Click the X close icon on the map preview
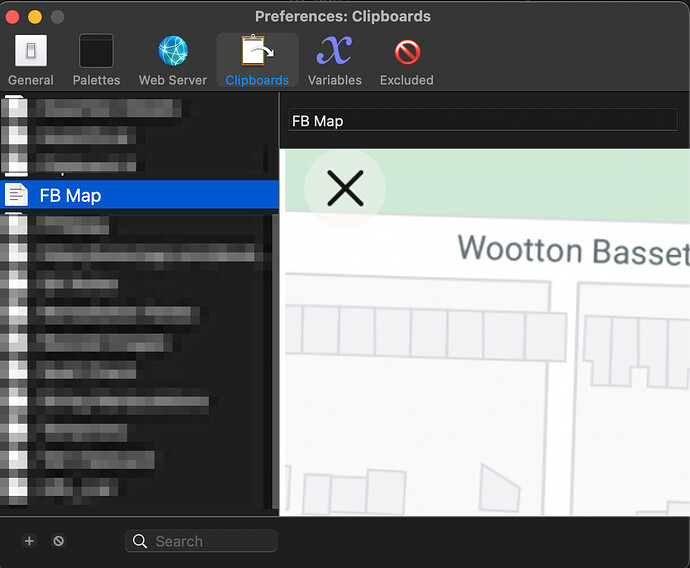The image size is (690, 568). (345, 188)
